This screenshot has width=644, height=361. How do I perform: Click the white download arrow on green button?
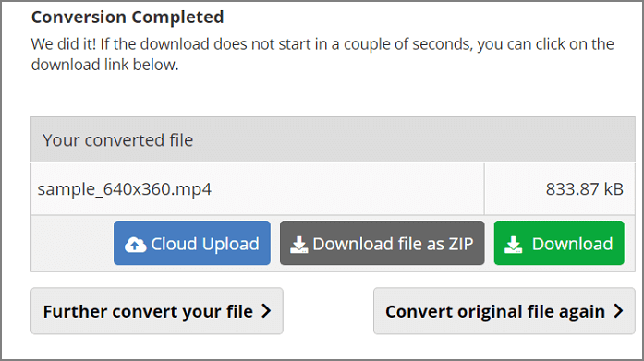514,245
